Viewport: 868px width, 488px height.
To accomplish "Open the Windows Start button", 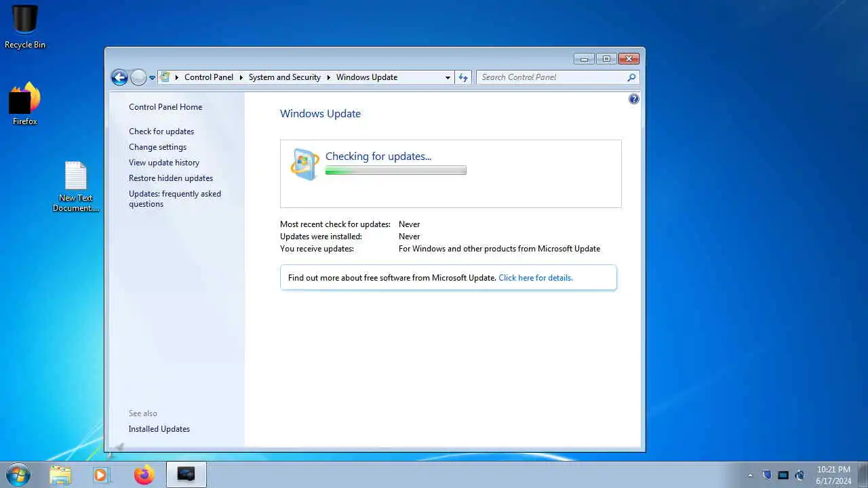I will (x=18, y=474).
